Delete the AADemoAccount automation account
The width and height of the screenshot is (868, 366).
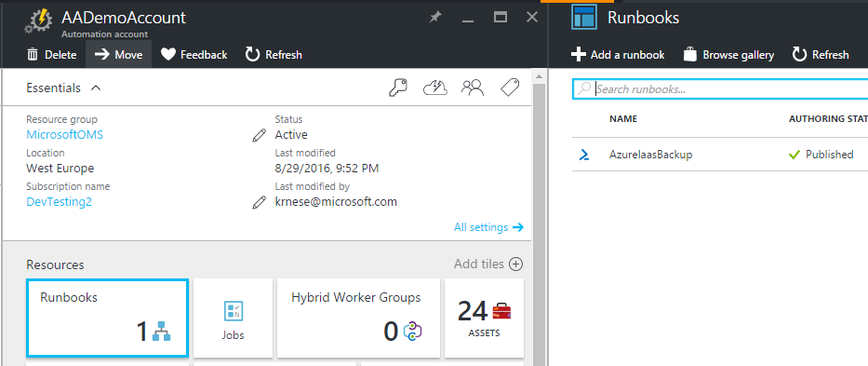[x=51, y=55]
